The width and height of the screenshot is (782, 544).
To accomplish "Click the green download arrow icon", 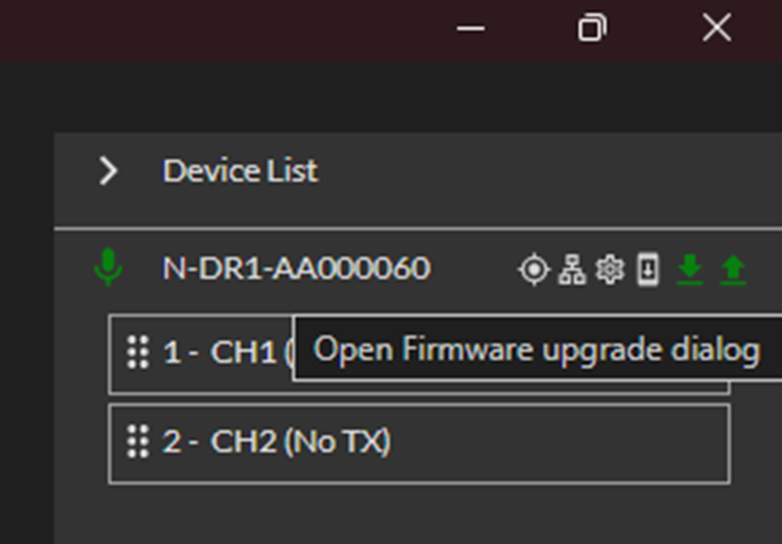I will [x=689, y=269].
